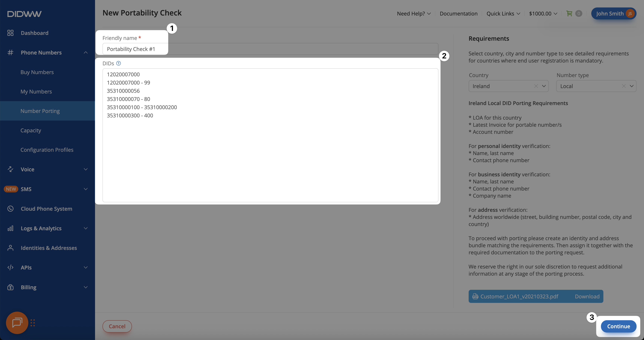Open the Dashboard grid icon
This screenshot has height=340, width=644.
coord(10,33)
